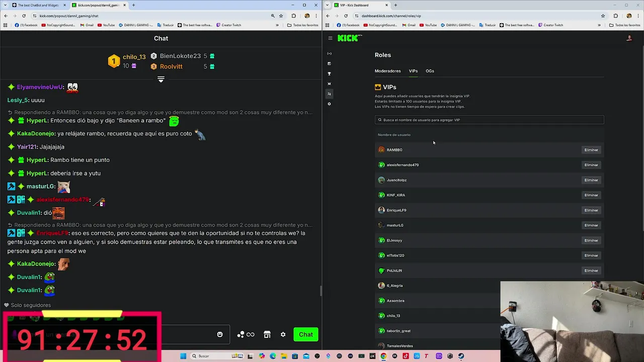Open chat settings gear icon
644x362 pixels.
pos(283,334)
